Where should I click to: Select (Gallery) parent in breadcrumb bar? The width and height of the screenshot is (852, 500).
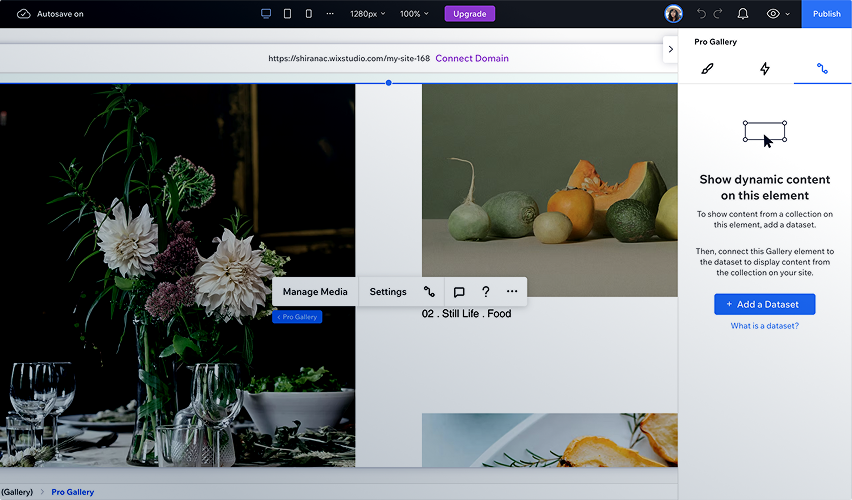(x=17, y=492)
